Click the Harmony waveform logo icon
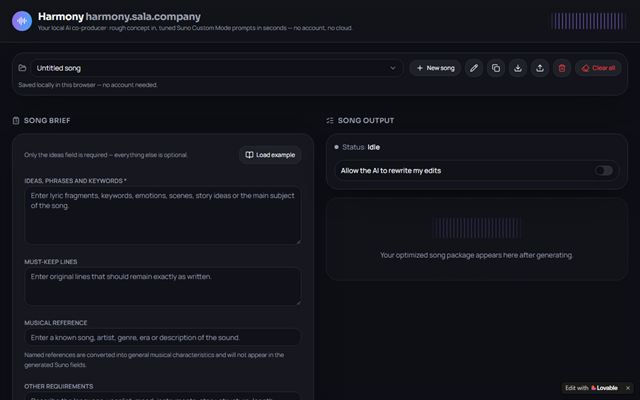Image resolution: width=640 pixels, height=400 pixels. click(x=22, y=21)
